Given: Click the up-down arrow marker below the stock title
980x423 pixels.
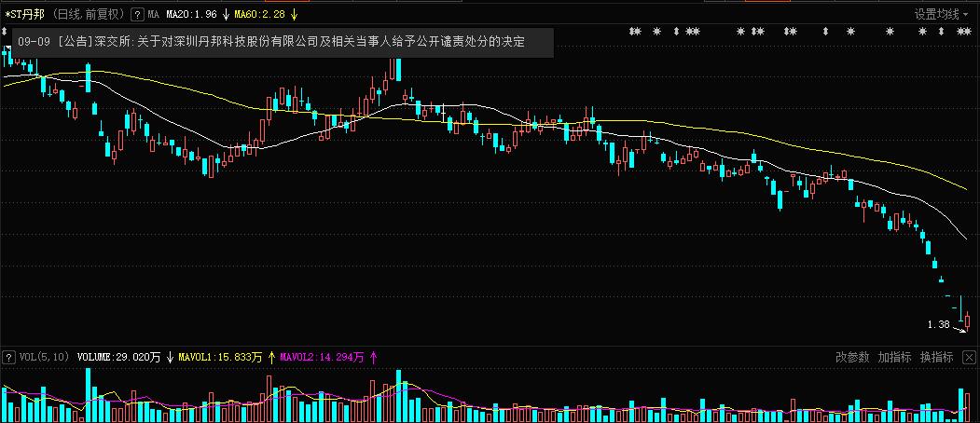Looking at the screenshot, I should [5, 30].
